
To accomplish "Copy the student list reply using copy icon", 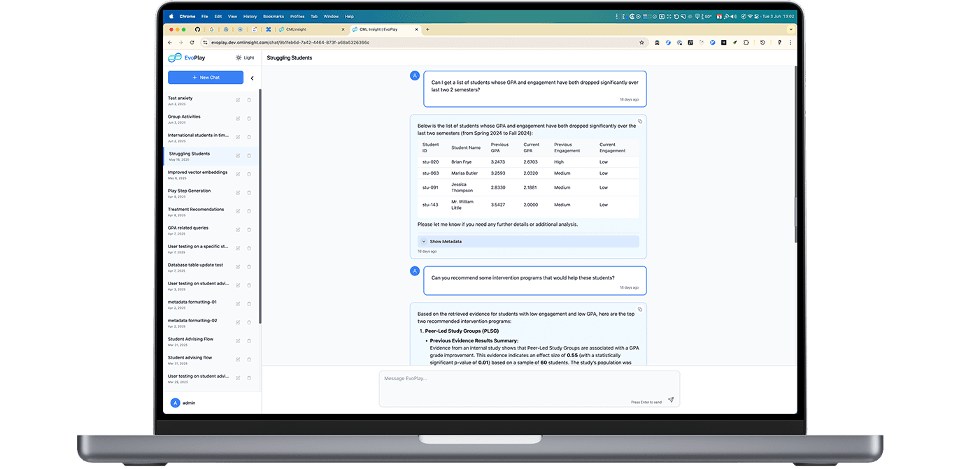I will point(639,121).
